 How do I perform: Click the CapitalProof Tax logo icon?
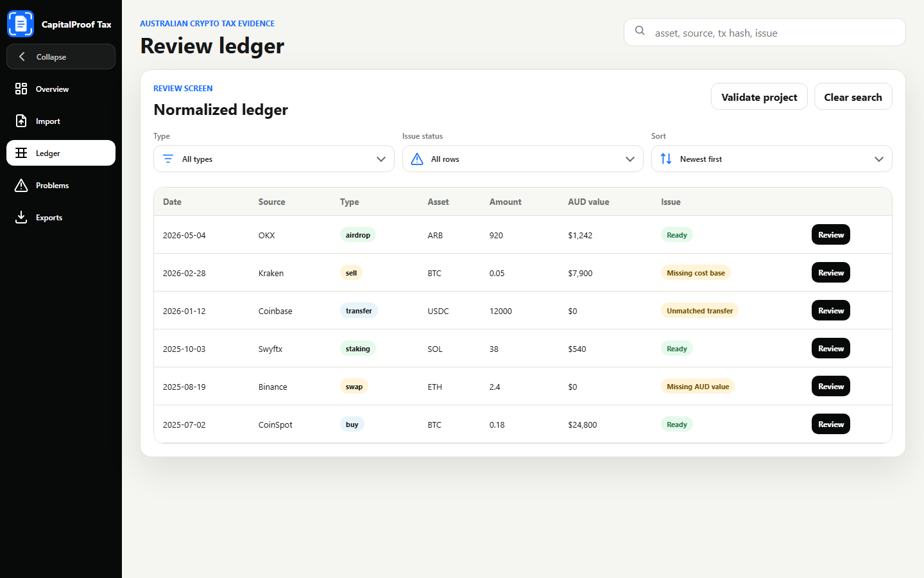coord(21,24)
